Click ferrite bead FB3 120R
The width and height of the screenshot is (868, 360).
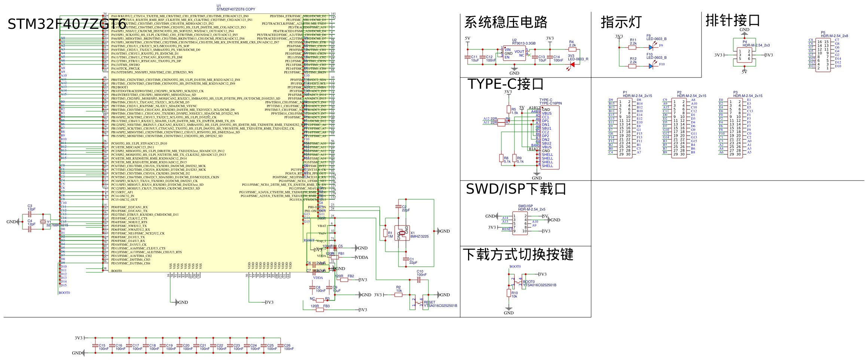pyautogui.click(x=320, y=310)
